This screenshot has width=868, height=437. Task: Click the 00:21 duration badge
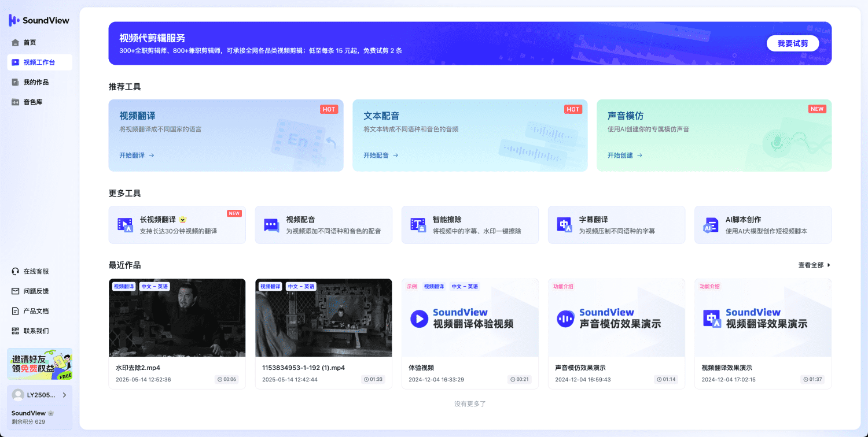[x=520, y=380]
